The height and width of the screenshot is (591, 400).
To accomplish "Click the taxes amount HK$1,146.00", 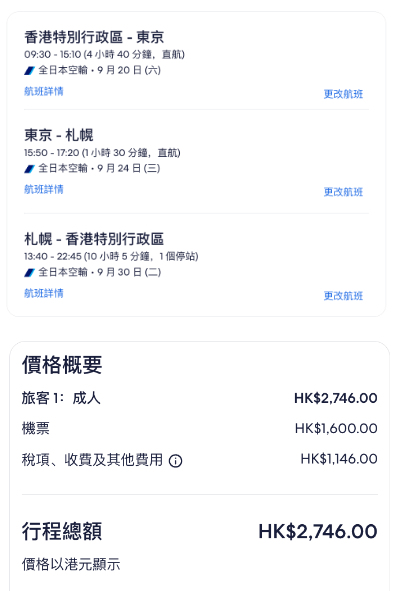I will [339, 459].
